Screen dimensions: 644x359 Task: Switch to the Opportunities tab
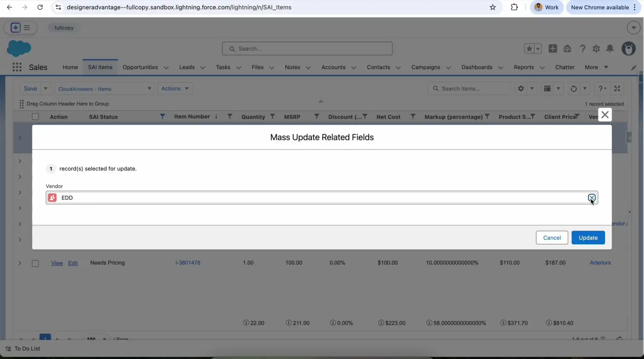click(x=140, y=67)
